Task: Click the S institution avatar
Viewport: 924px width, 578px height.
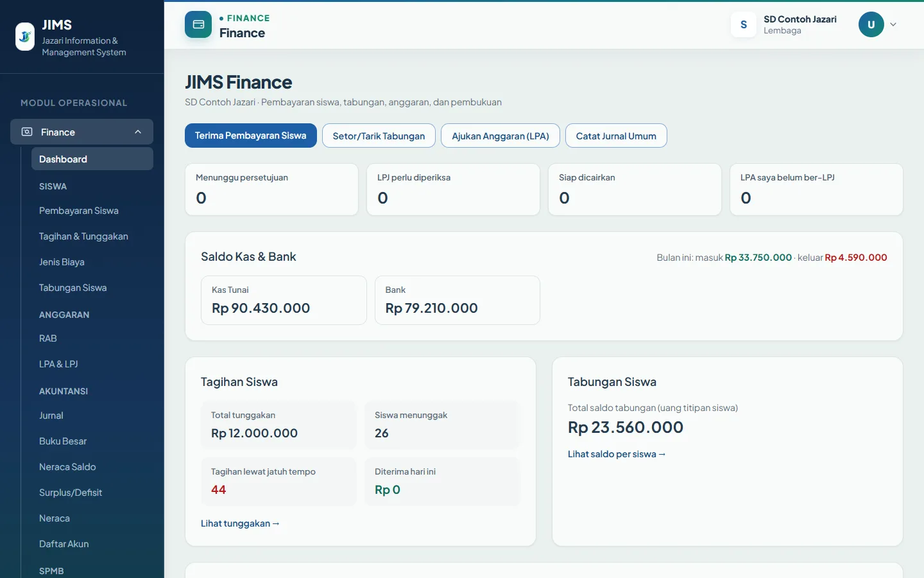Action: (x=744, y=24)
